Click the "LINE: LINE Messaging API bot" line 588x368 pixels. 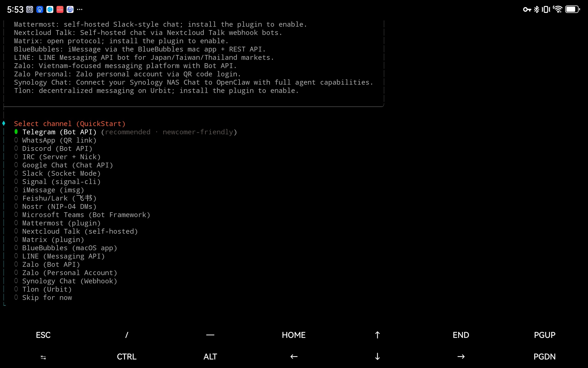(x=144, y=57)
